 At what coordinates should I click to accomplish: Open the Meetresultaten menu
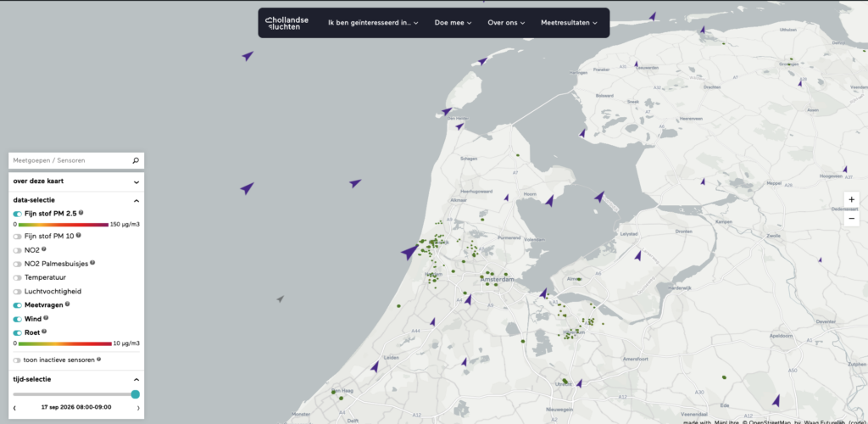point(569,23)
